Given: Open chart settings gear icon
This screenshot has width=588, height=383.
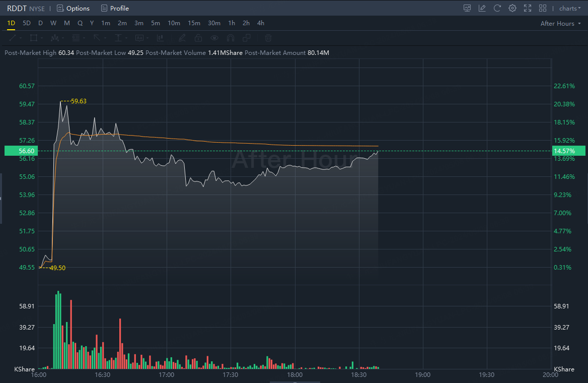Looking at the screenshot, I should 512,8.
